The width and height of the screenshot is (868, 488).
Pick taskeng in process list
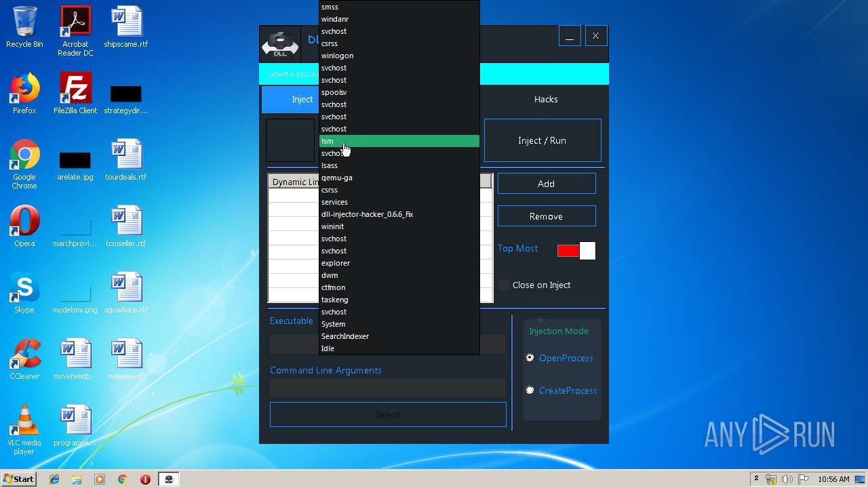pos(399,300)
